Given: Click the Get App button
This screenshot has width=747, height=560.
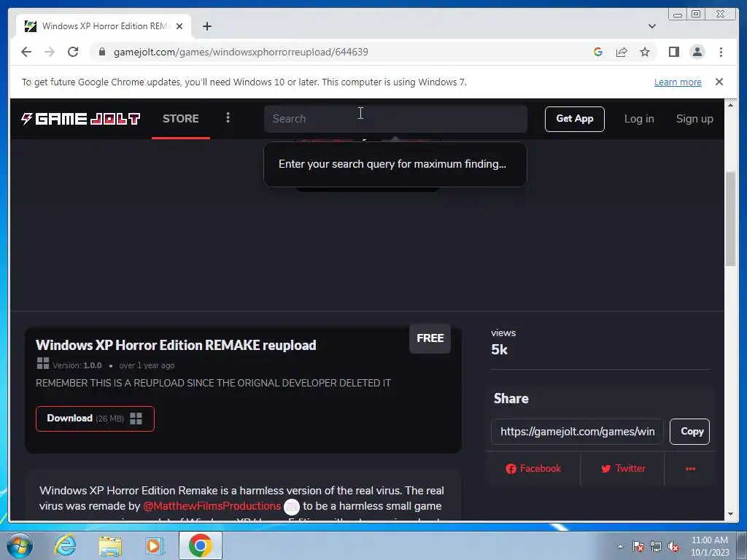Looking at the screenshot, I should 575,119.
